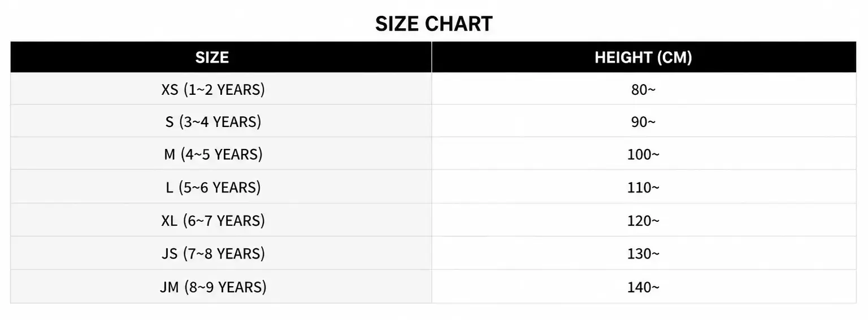The width and height of the screenshot is (868, 320).
Task: Select the 140~ height value
Action: point(643,287)
